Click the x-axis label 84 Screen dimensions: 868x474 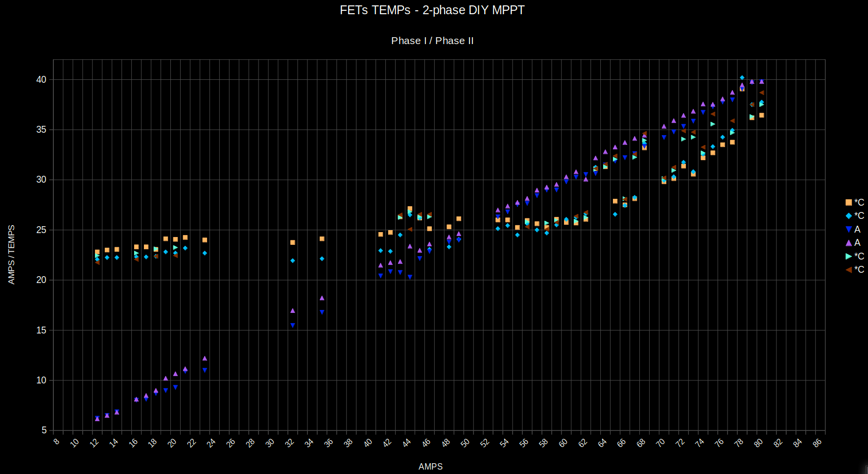[x=798, y=443]
